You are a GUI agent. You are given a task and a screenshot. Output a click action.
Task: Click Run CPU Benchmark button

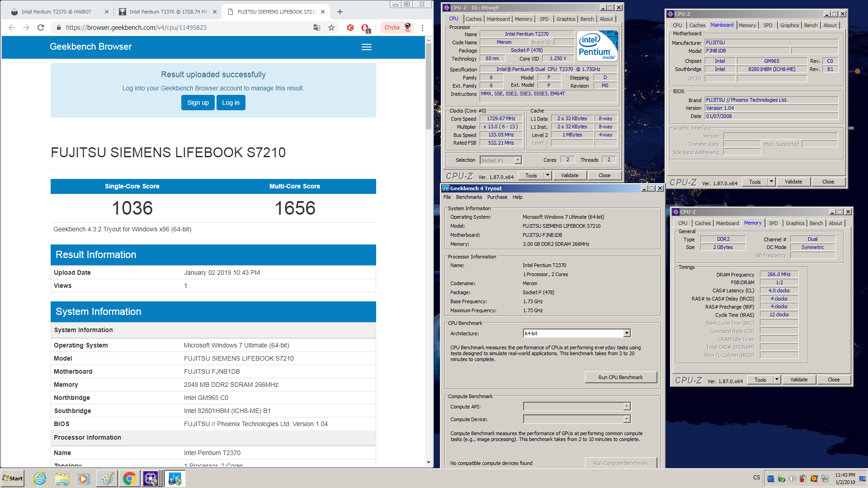click(x=621, y=377)
